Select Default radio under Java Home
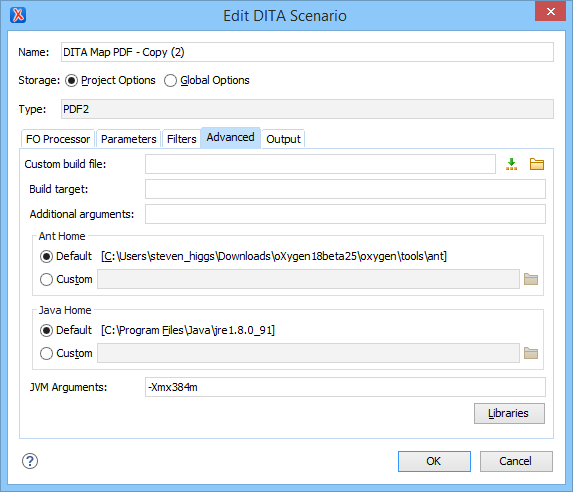This screenshot has height=493, width=573. (46, 330)
